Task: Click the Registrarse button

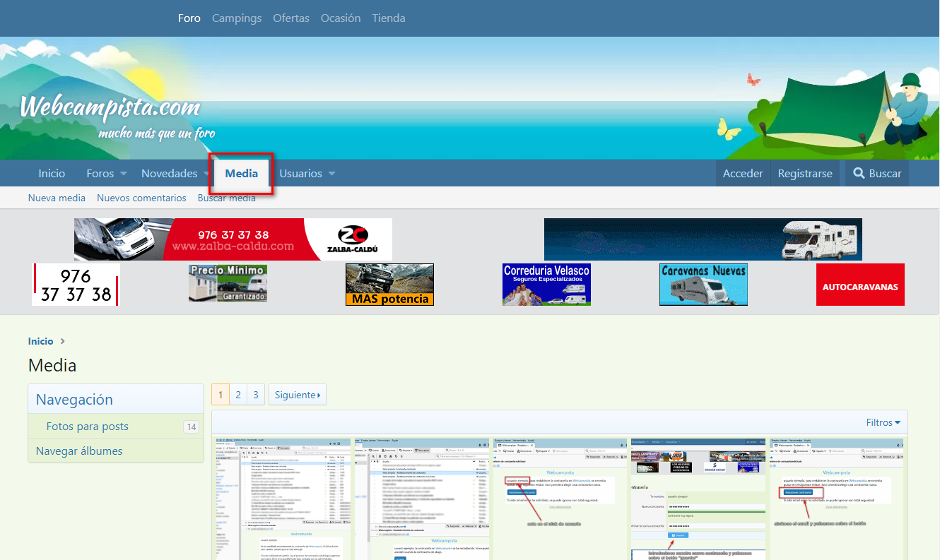Action: tap(805, 174)
